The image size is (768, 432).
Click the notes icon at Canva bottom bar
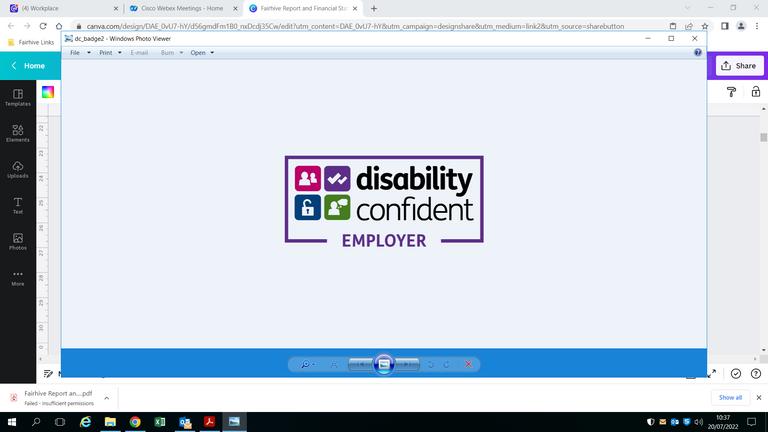48,374
